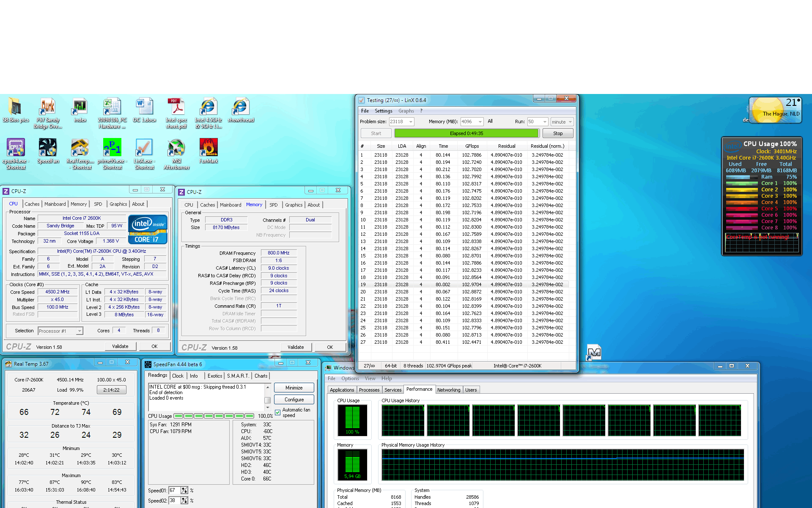Select row 19 in the LinX results table
Image resolution: width=812 pixels, height=508 pixels.
pyautogui.click(x=464, y=284)
